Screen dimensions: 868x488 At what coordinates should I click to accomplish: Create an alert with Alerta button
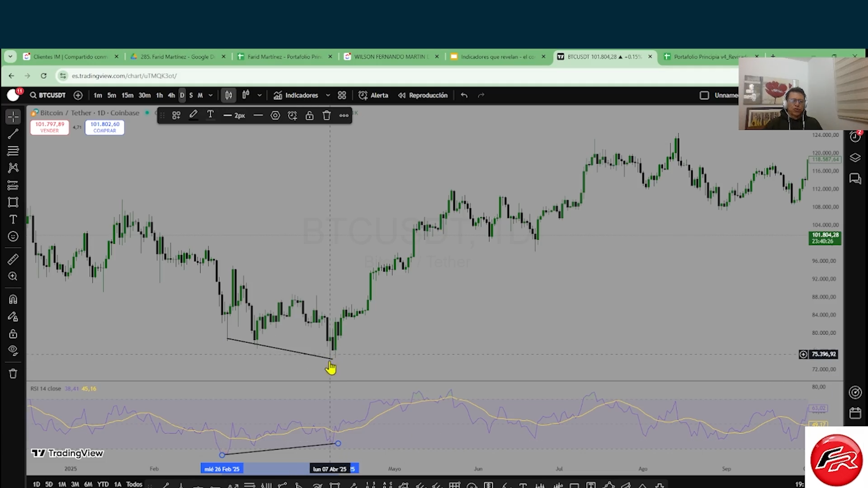click(373, 95)
